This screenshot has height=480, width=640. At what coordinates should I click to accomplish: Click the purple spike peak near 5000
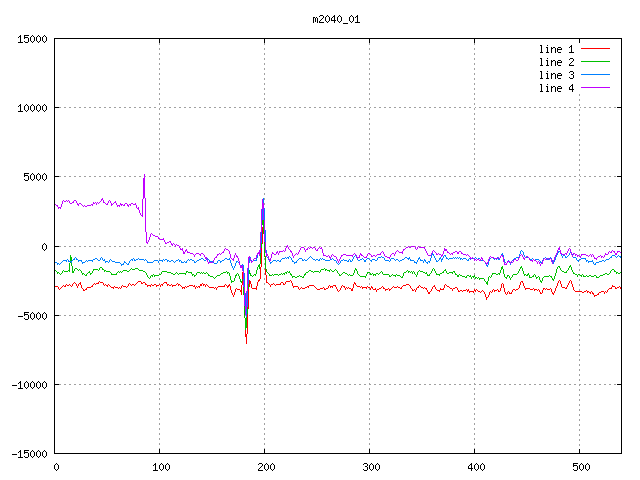(144, 175)
